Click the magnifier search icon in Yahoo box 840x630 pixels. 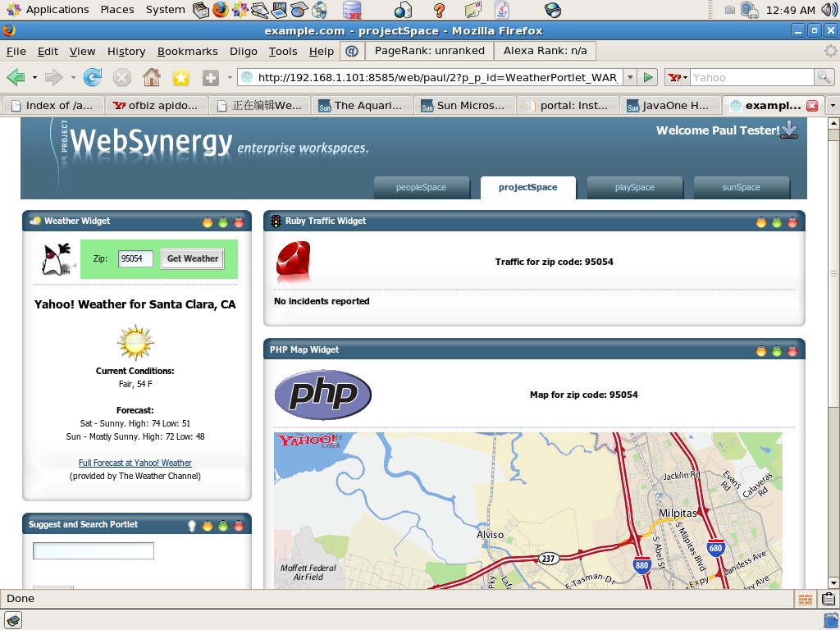coord(824,77)
